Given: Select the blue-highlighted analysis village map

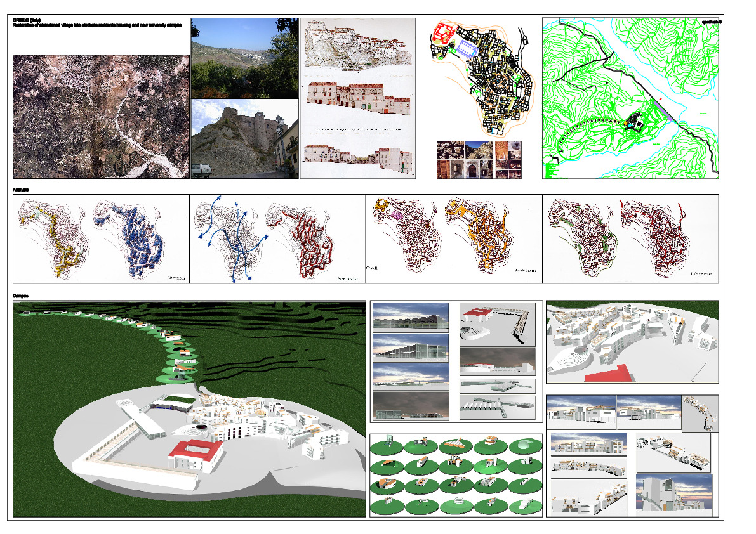Looking at the screenshot, I should coord(129,239).
